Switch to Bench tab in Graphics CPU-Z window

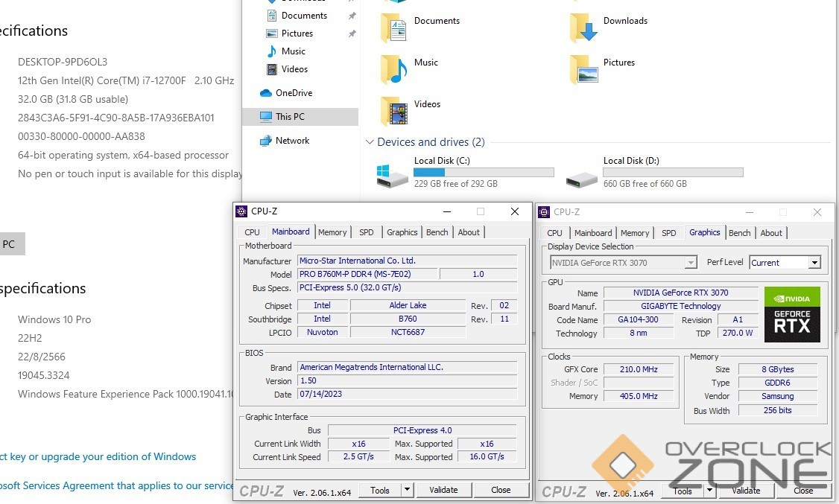tap(739, 233)
